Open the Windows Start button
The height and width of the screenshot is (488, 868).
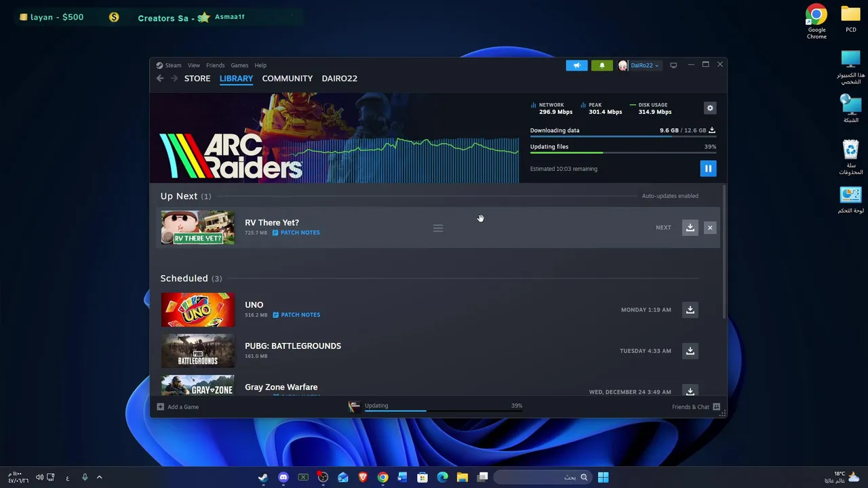(603, 477)
